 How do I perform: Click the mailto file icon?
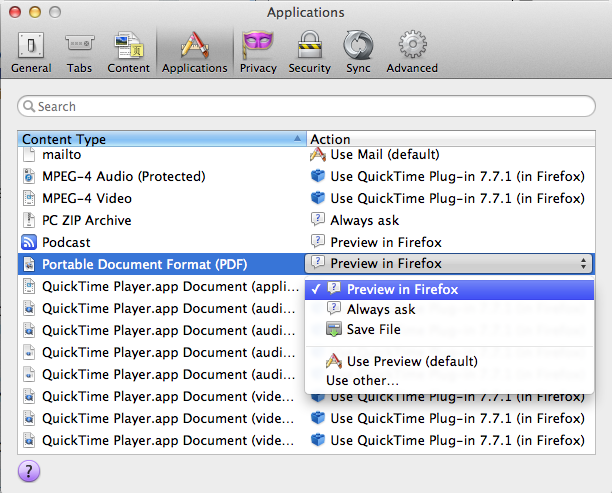29,155
